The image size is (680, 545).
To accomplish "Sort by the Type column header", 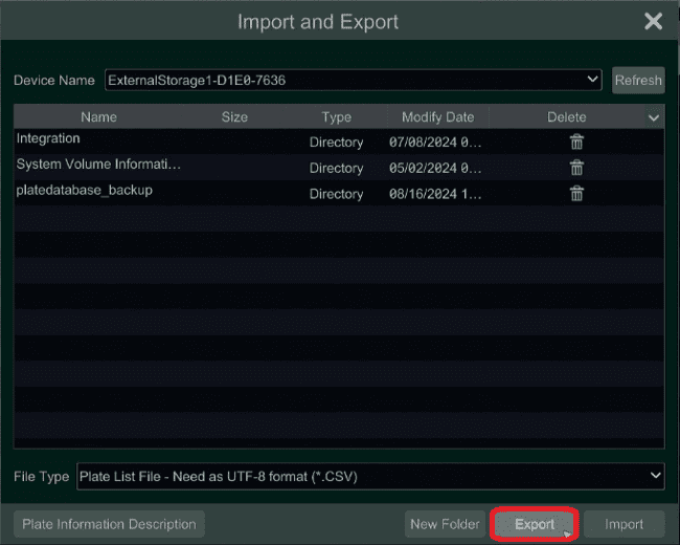I will 336,117.
